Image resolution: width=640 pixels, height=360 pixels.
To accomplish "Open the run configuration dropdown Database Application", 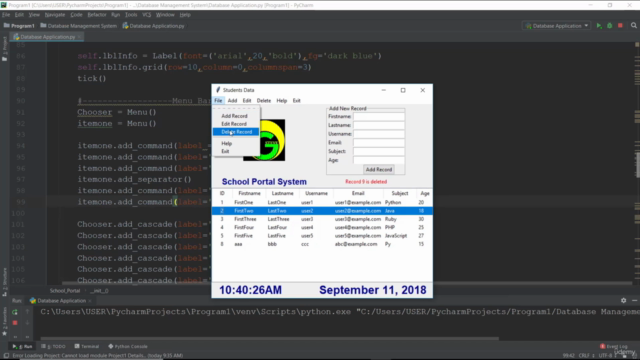I will (557, 26).
